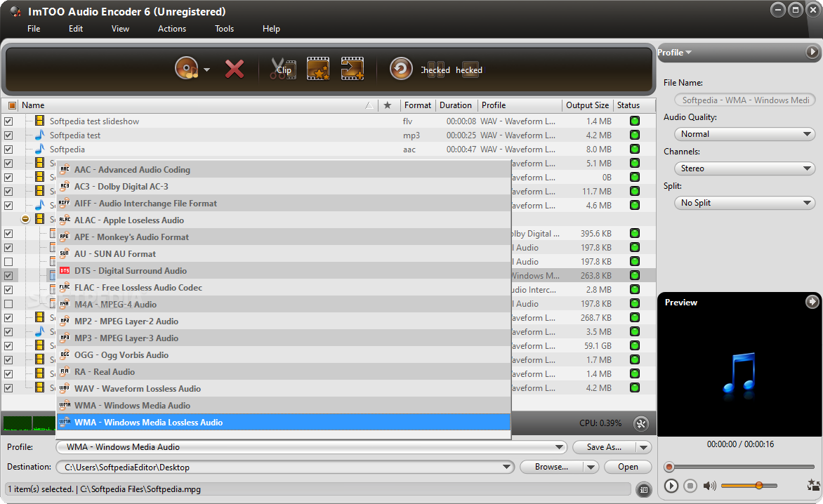Screen dimensions: 823x504
Task: Open the Audio Quality Normal dropdown
Action: click(744, 134)
